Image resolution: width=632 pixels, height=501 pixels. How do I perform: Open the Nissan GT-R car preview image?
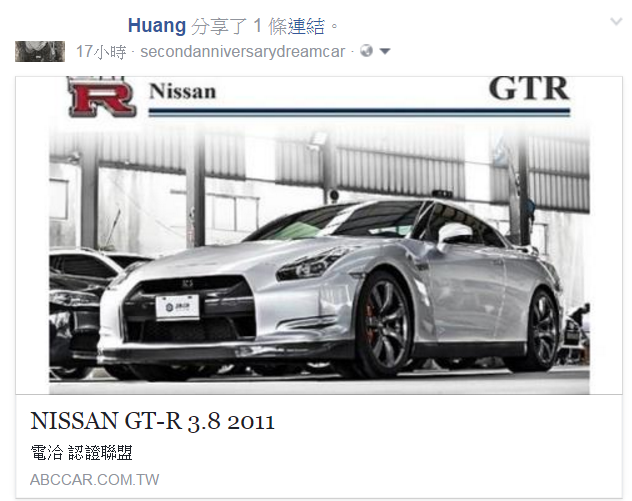tap(319, 235)
